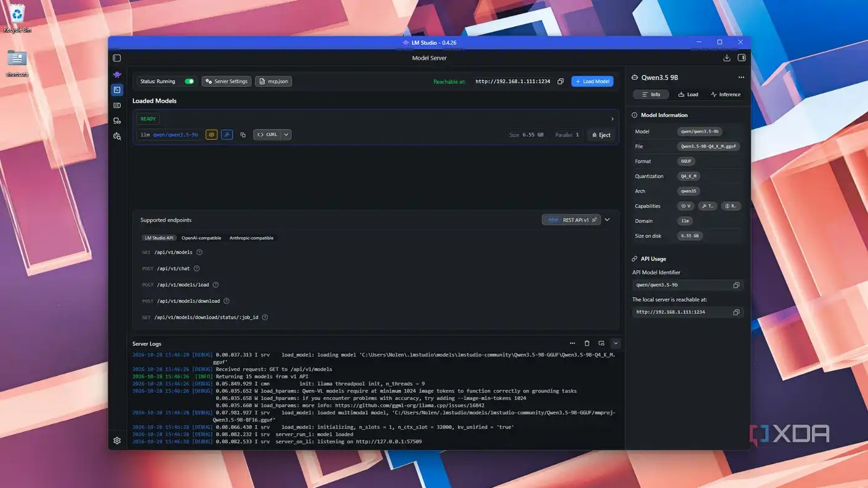This screenshot has height=488, width=868.
Task: Click the qwen35 arch value
Action: pos(688,191)
